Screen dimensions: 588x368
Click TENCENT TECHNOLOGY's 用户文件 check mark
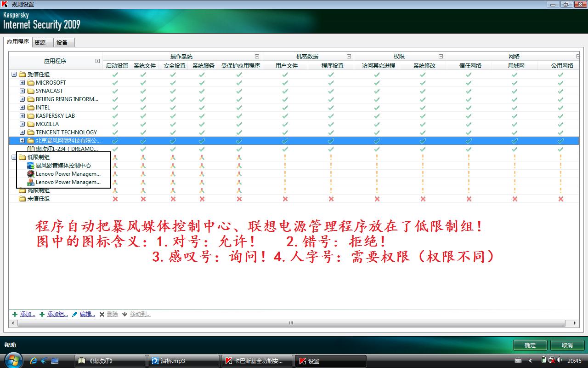[x=285, y=132]
